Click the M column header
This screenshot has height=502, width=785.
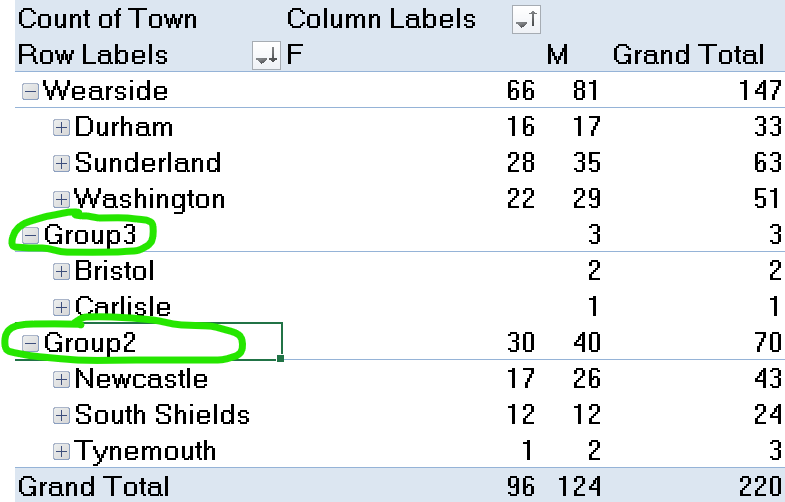click(557, 55)
